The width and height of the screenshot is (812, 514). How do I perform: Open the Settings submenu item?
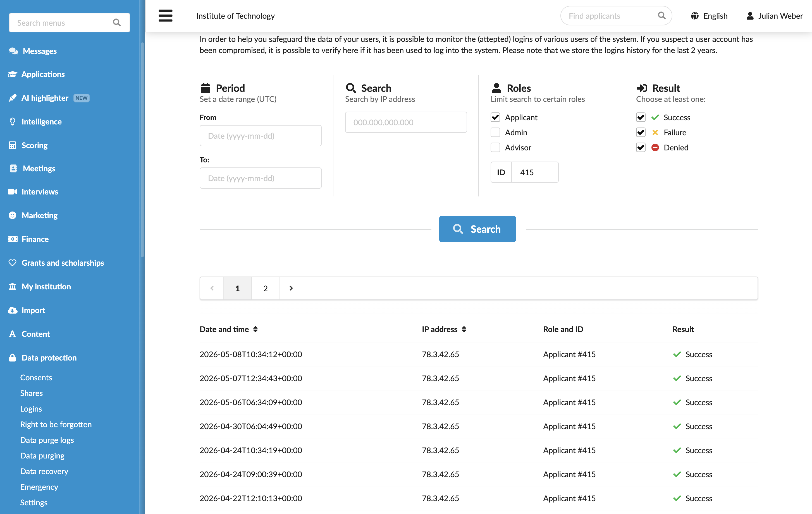click(34, 503)
